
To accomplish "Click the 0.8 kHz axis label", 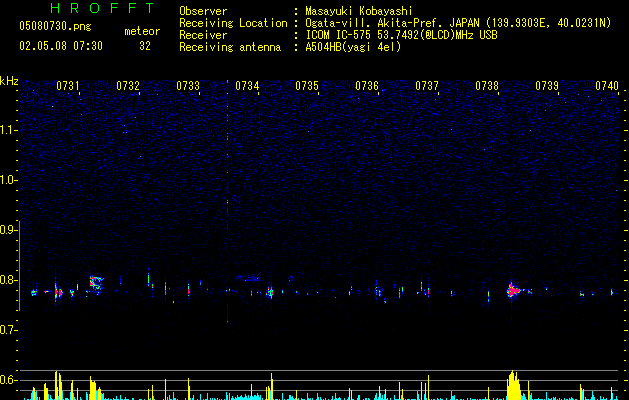I will point(8,280).
